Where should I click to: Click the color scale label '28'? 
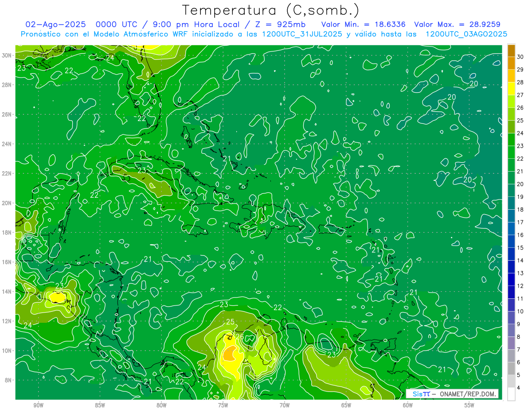pos(520,82)
